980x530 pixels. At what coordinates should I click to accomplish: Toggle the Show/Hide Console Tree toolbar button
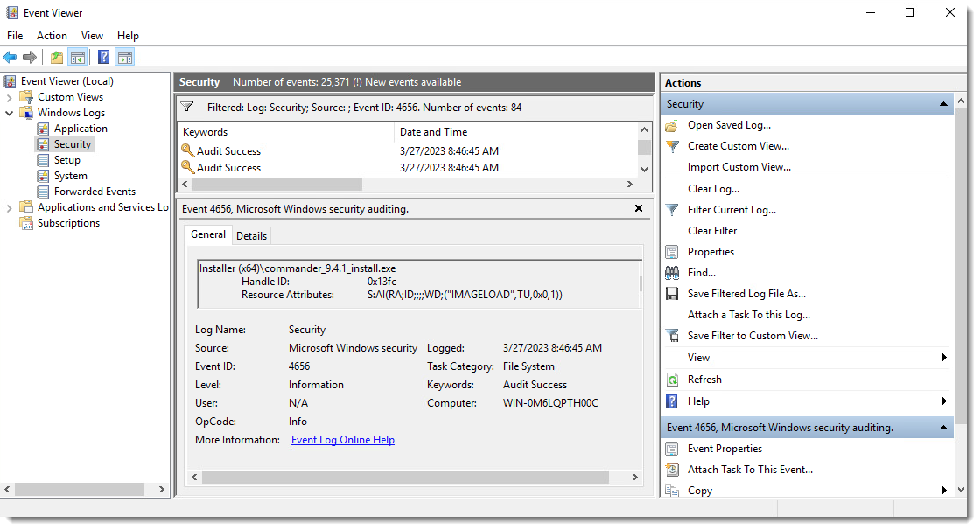(76, 57)
